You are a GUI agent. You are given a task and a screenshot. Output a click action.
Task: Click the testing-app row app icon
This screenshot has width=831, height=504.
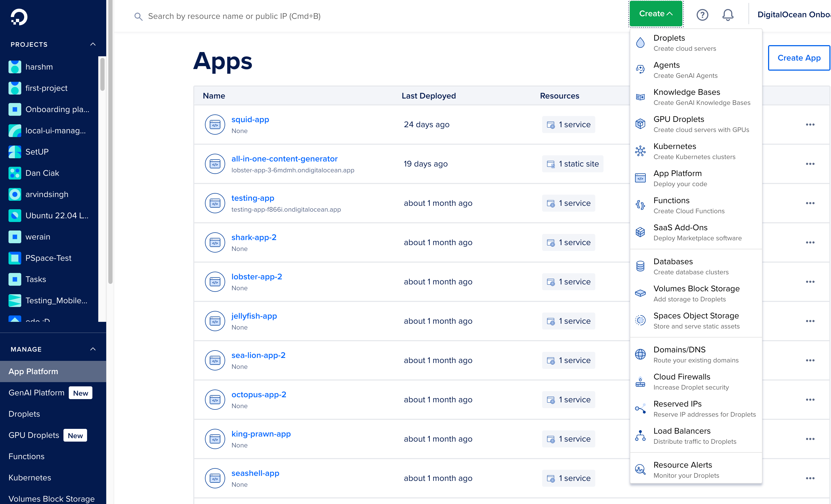pos(215,203)
